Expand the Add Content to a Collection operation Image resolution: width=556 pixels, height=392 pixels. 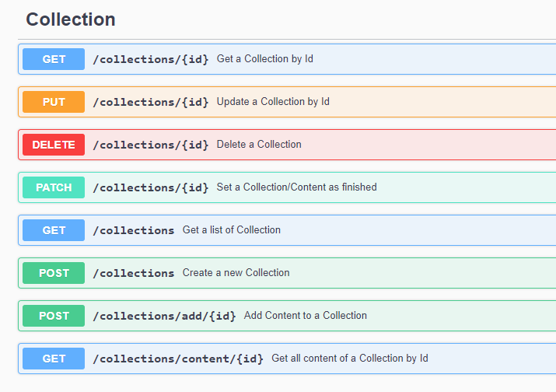(x=287, y=316)
